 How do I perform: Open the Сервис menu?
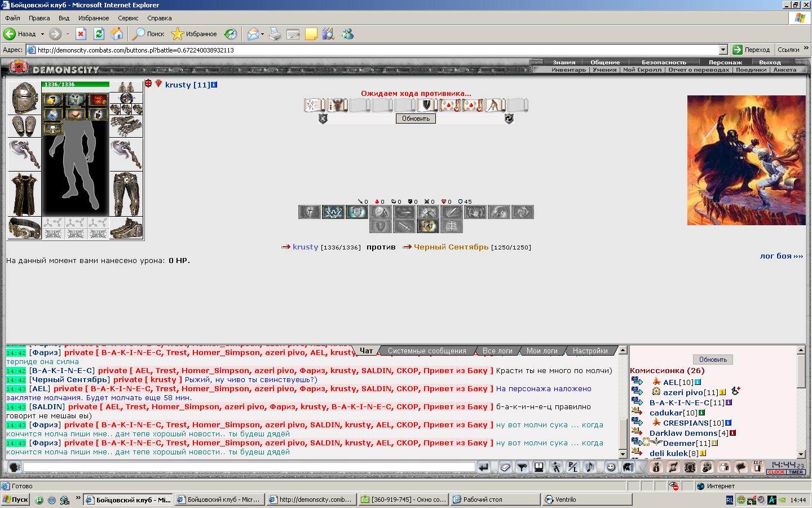[x=128, y=18]
